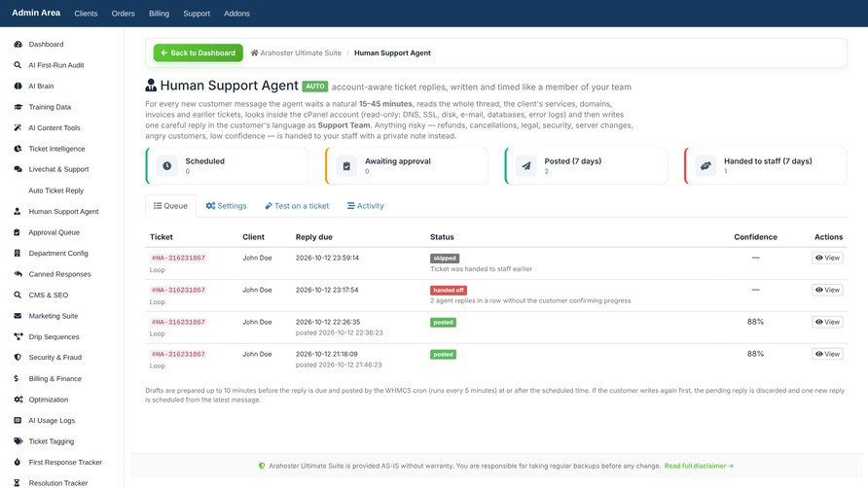Open the Optimization gears icon
868x488 pixels.
[18, 400]
